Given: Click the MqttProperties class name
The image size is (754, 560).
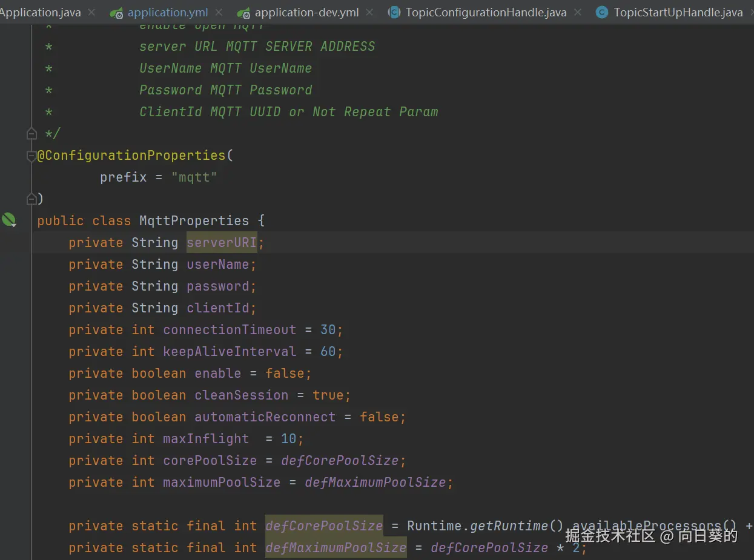Looking at the screenshot, I should [x=194, y=221].
